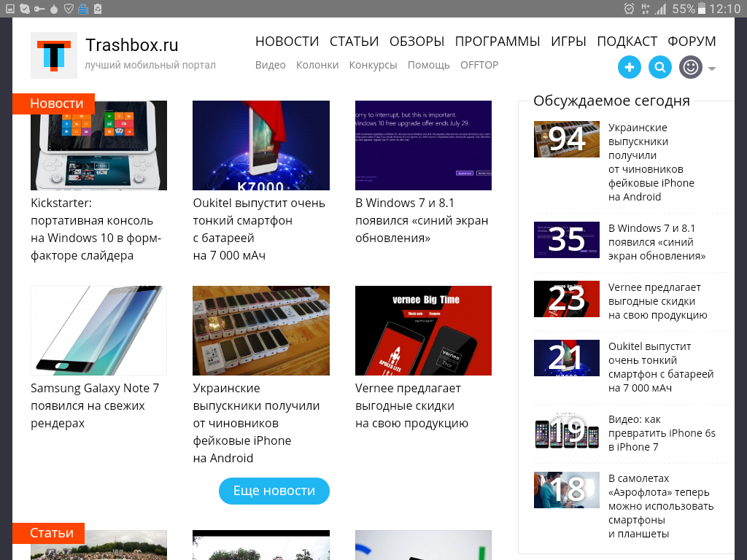Viewport: 747px width, 560px height.
Task: Open the Kickstarter console news thumbnail
Action: 98,145
